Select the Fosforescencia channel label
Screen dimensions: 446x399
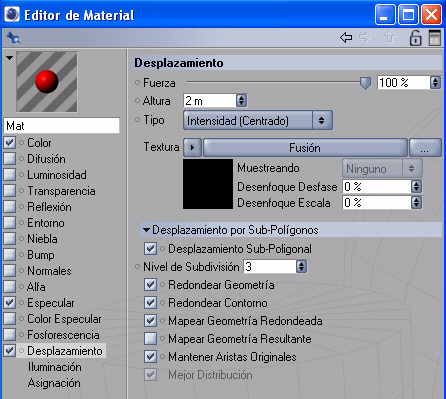[63, 335]
